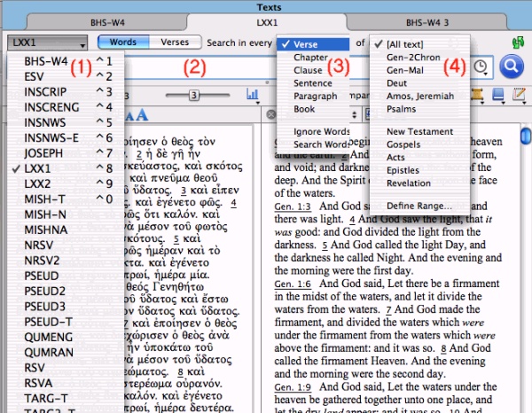Select Search Words menu option
The image size is (532, 413).
pos(313,144)
